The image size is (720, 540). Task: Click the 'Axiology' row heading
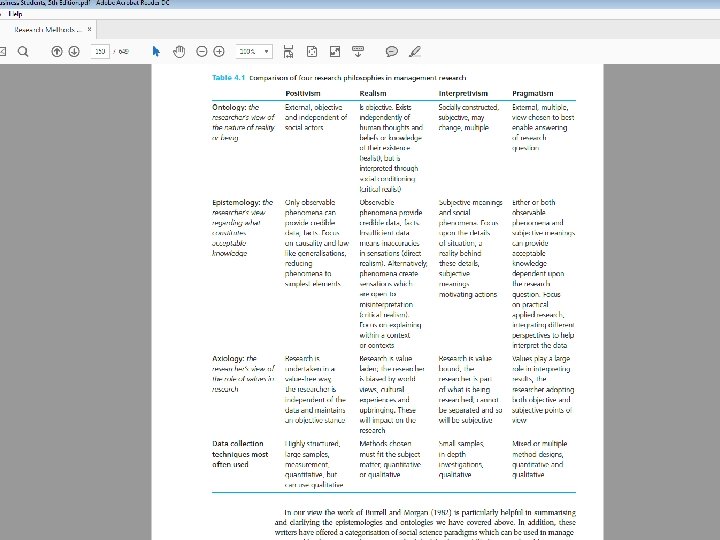(x=228, y=358)
